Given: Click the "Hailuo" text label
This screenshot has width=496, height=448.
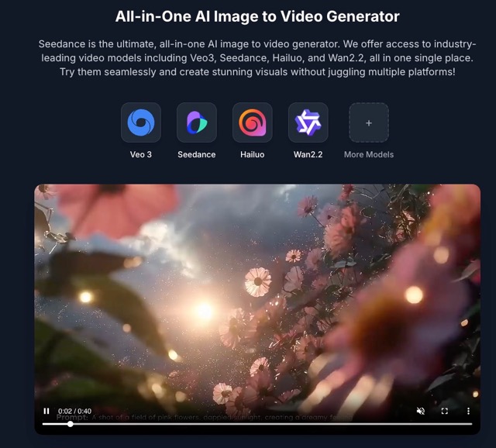Looking at the screenshot, I should pos(253,154).
